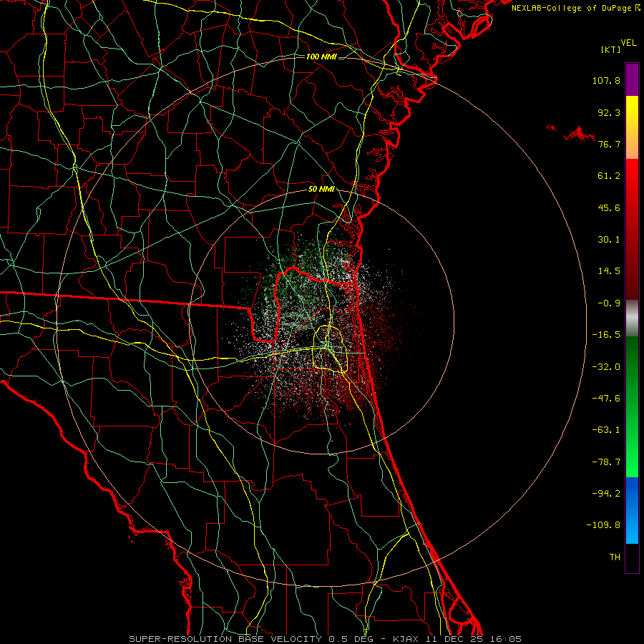Image resolution: width=644 pixels, height=644 pixels.
Task: Click the 76.7 legend value
Action: point(609,144)
